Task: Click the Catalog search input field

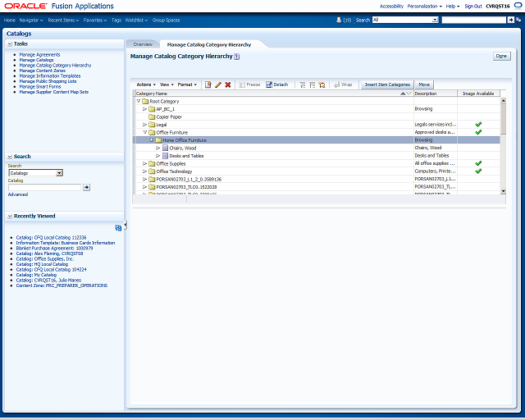Action: coord(44,187)
